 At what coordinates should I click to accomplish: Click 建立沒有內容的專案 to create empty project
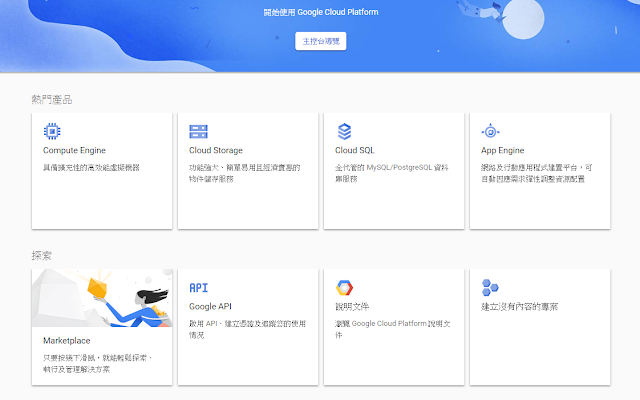coord(519,307)
